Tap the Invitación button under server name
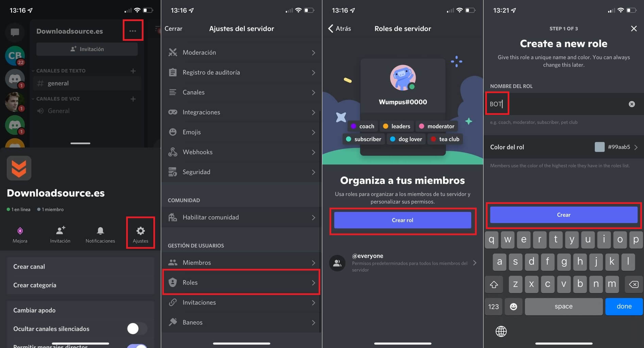This screenshot has height=348, width=644. pos(87,49)
